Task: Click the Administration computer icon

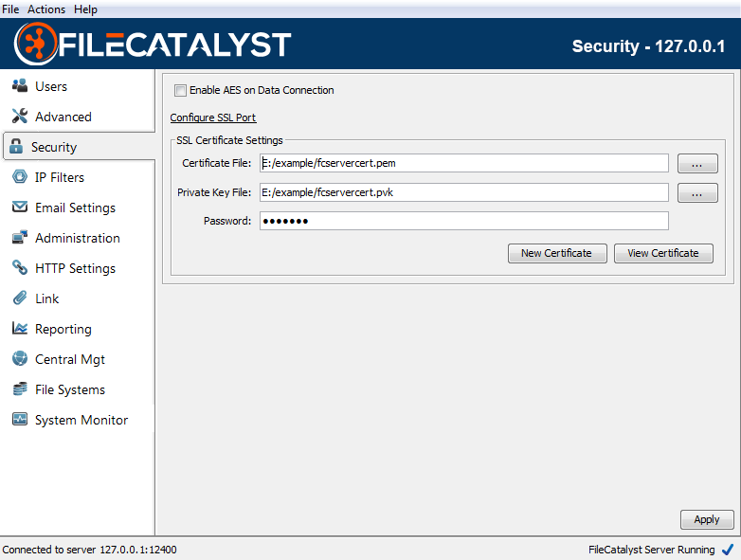Action: point(20,237)
